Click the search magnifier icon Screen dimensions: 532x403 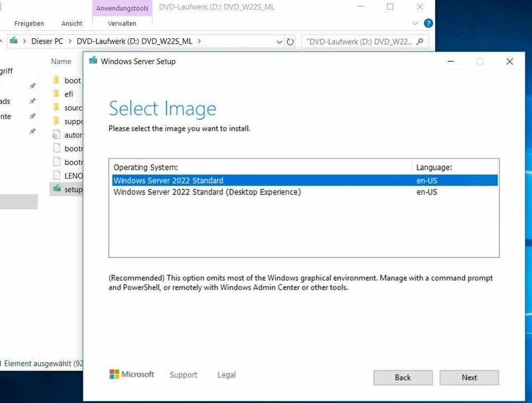click(x=420, y=41)
